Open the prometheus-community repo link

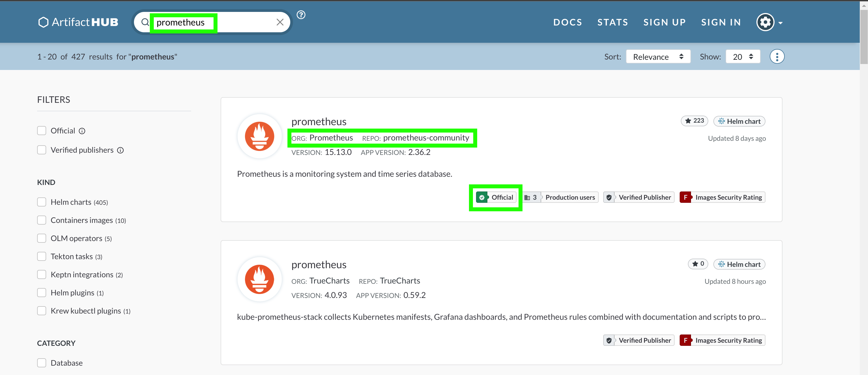tap(426, 138)
